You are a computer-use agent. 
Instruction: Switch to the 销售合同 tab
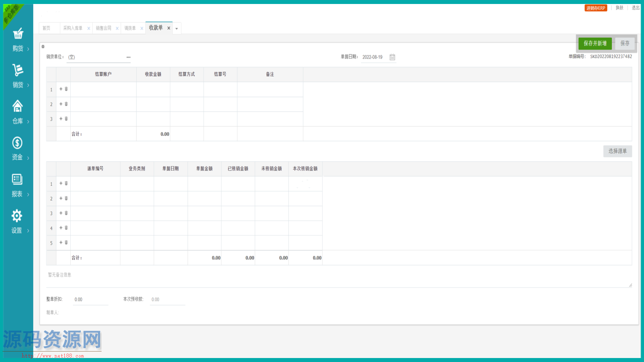tap(104, 28)
